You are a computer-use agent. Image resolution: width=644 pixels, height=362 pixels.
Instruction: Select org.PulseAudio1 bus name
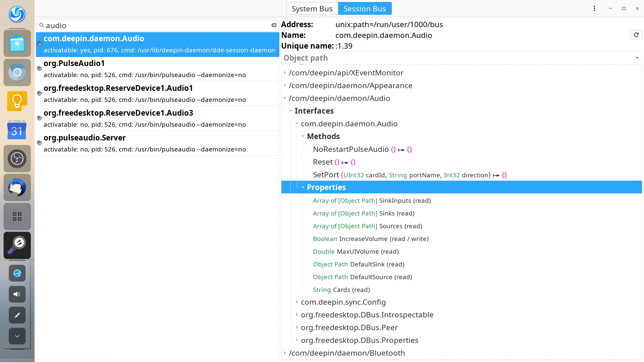[158, 69]
